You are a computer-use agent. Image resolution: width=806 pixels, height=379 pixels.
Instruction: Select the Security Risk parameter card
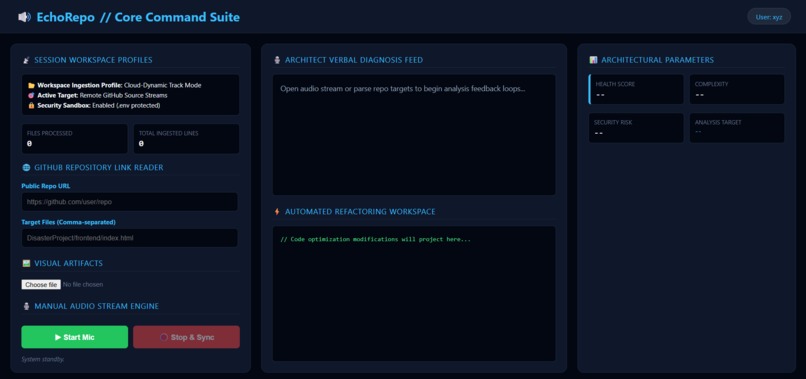coord(636,128)
